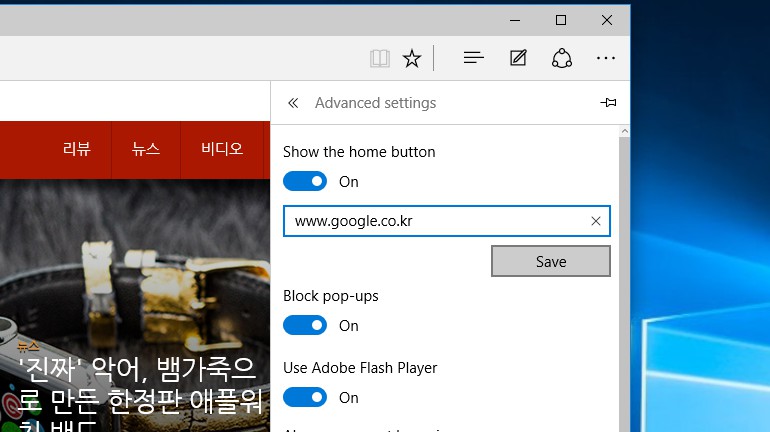Toggle Show the home button switch
The height and width of the screenshot is (432, 770).
(x=305, y=181)
